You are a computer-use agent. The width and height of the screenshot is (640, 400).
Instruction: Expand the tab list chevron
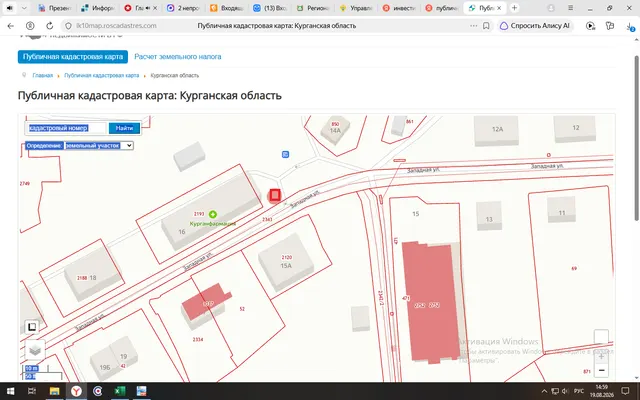tap(24, 8)
